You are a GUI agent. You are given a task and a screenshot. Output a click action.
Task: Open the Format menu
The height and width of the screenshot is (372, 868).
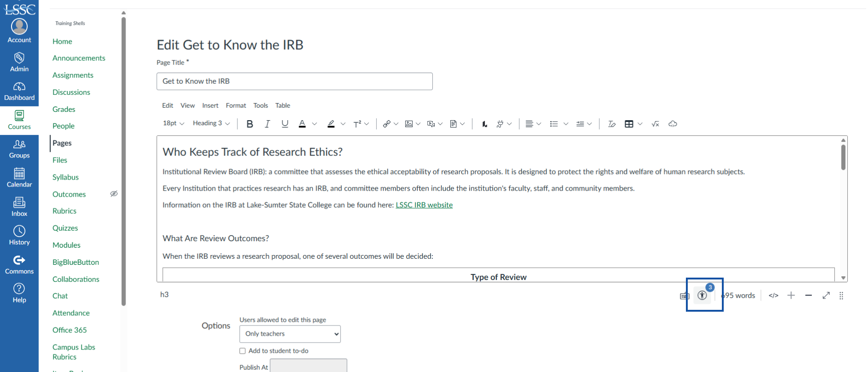(x=236, y=105)
